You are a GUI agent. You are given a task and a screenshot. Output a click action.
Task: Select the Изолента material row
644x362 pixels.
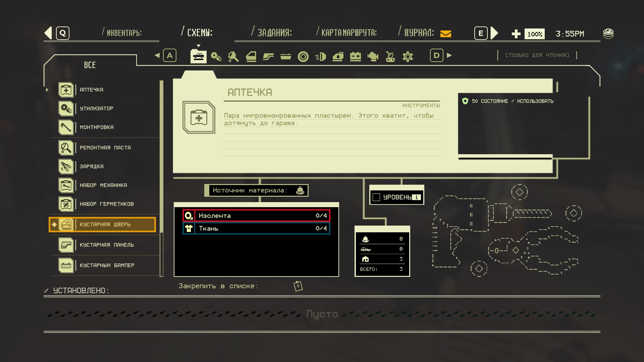click(257, 216)
